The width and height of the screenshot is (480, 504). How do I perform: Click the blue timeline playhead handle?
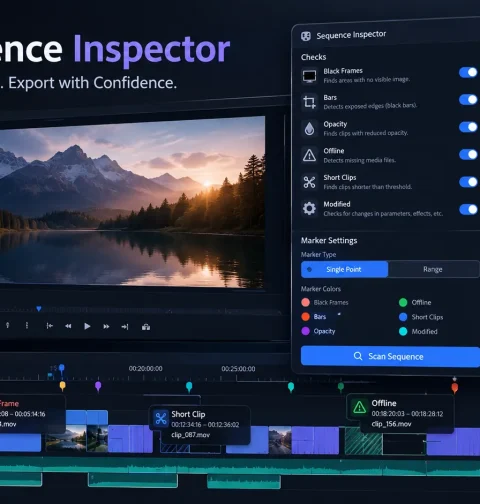62,368
